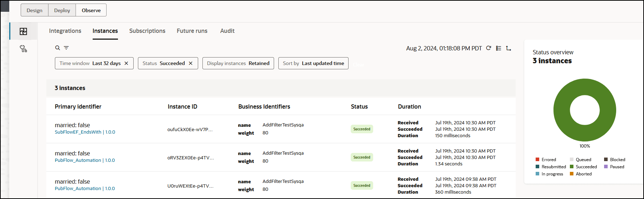The width and height of the screenshot is (644, 199).
Task: Open the error management sidebar icon
Action: (x=24, y=49)
